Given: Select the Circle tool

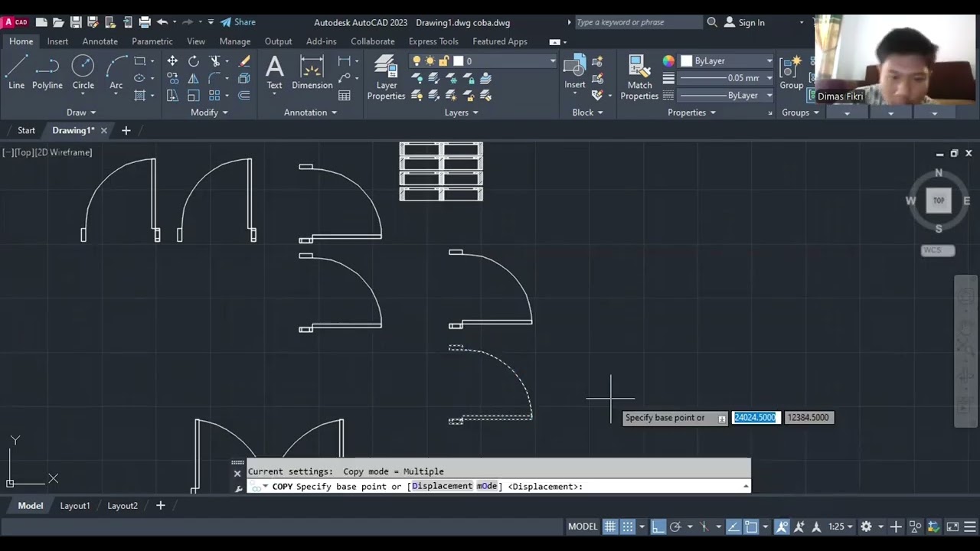Looking at the screenshot, I should [83, 73].
